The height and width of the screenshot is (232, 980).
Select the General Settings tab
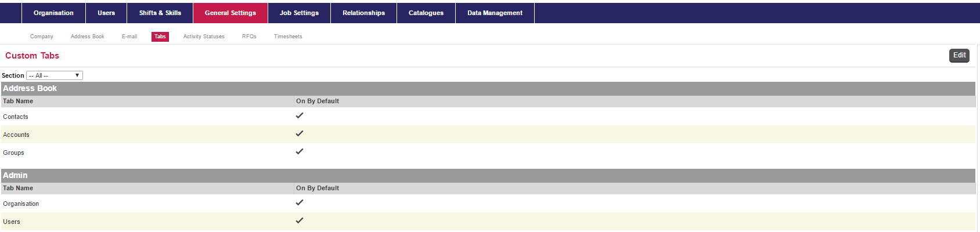230,13
